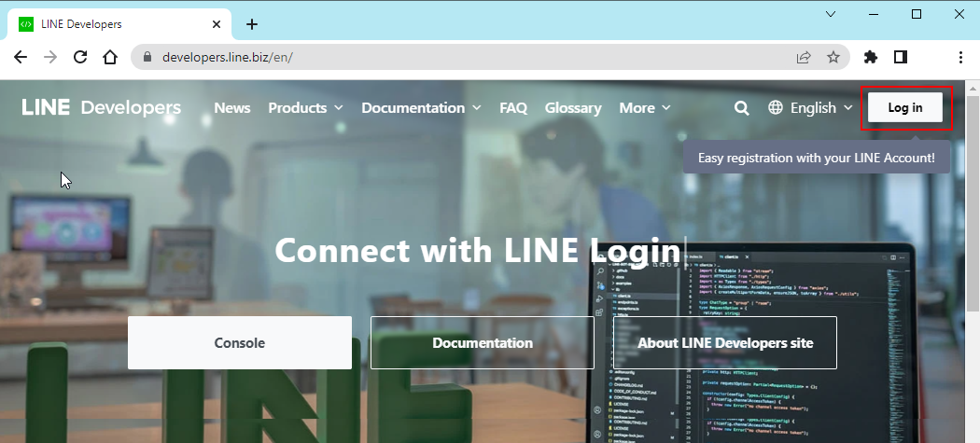This screenshot has height=443, width=980.
Task: Go to browser home page icon
Action: (110, 57)
